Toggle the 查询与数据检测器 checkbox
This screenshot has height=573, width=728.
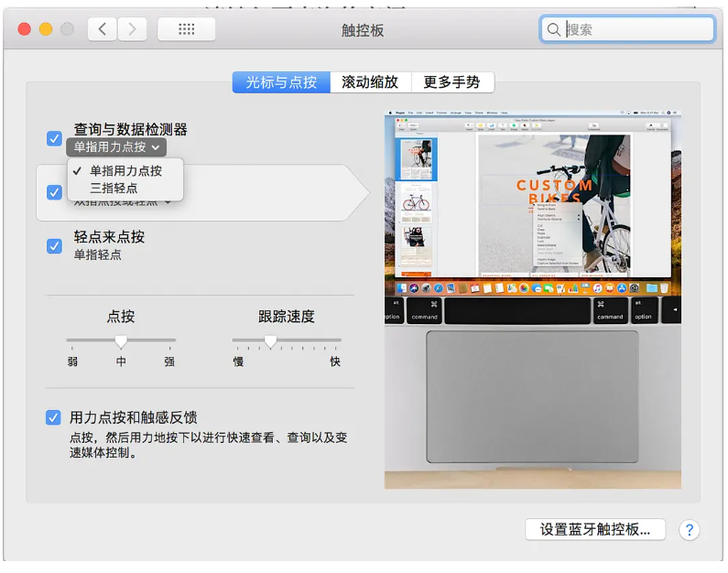click(x=54, y=138)
